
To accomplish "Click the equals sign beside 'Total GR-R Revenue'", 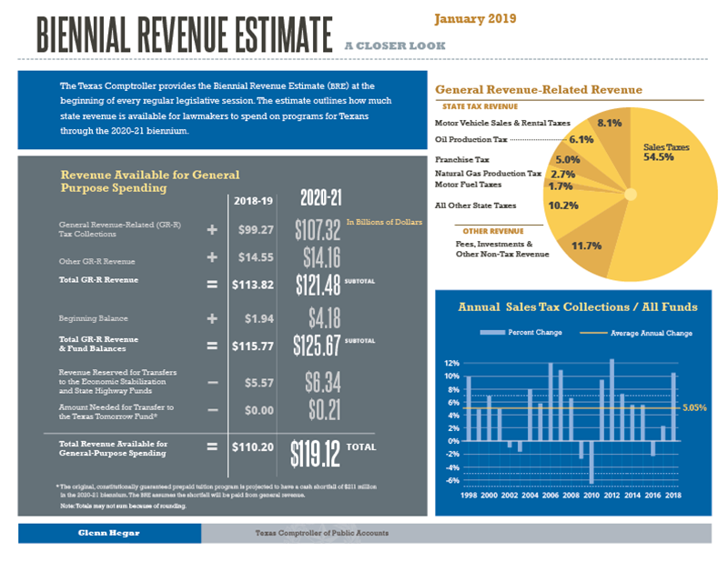I will [x=212, y=284].
